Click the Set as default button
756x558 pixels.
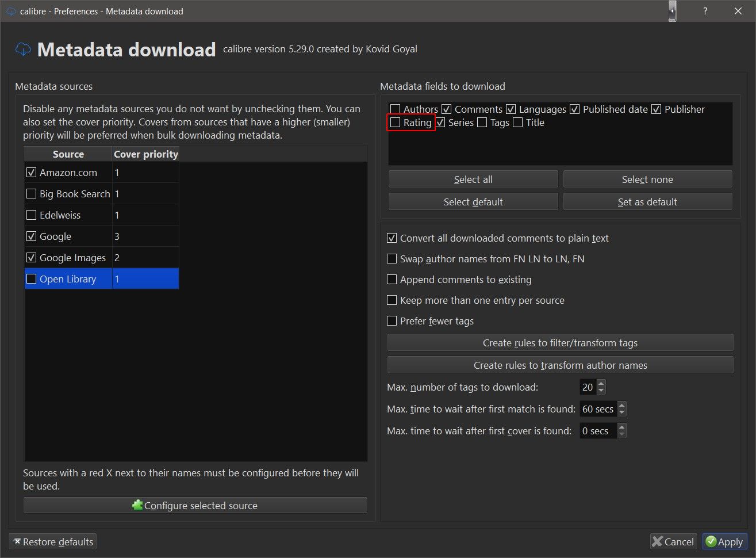click(647, 202)
